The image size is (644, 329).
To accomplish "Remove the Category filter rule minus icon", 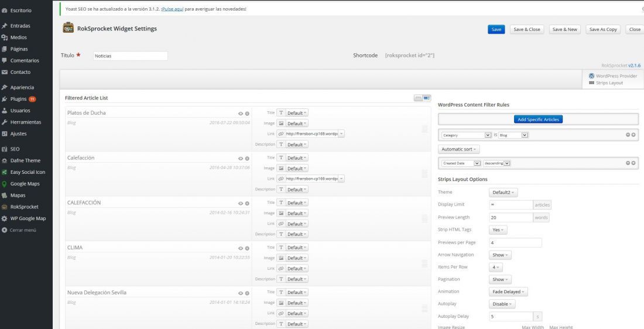I will 628,135.
